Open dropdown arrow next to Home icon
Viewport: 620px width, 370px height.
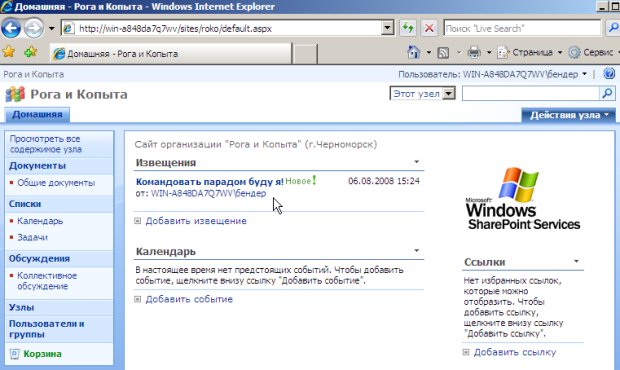coord(429,52)
